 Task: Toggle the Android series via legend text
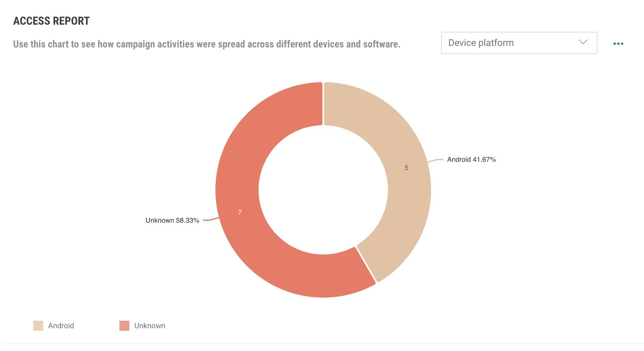point(61,326)
